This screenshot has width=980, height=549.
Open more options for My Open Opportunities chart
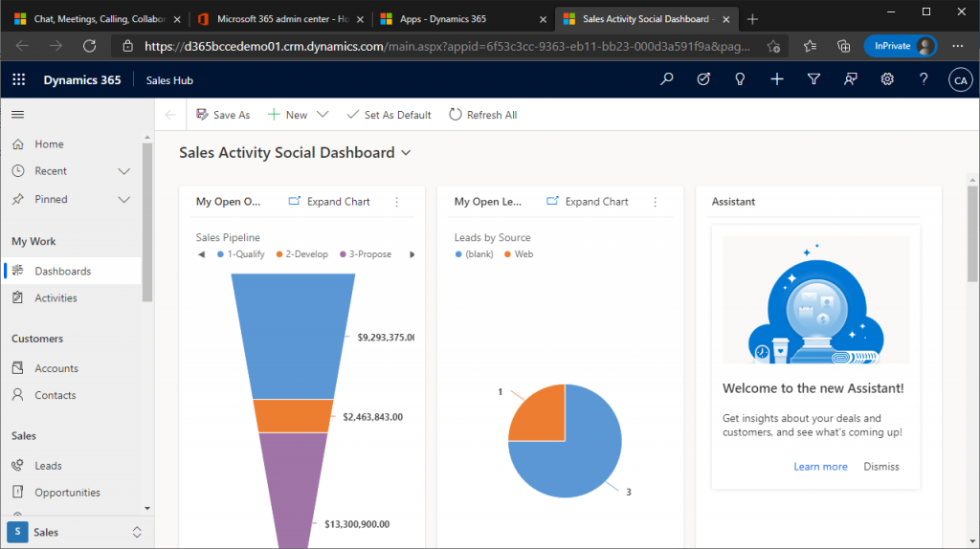397,202
